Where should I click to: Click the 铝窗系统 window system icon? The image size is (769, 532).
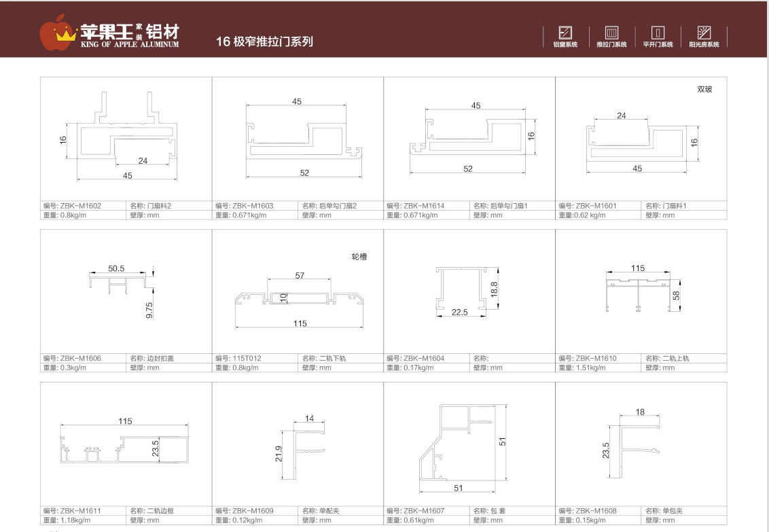(565, 33)
